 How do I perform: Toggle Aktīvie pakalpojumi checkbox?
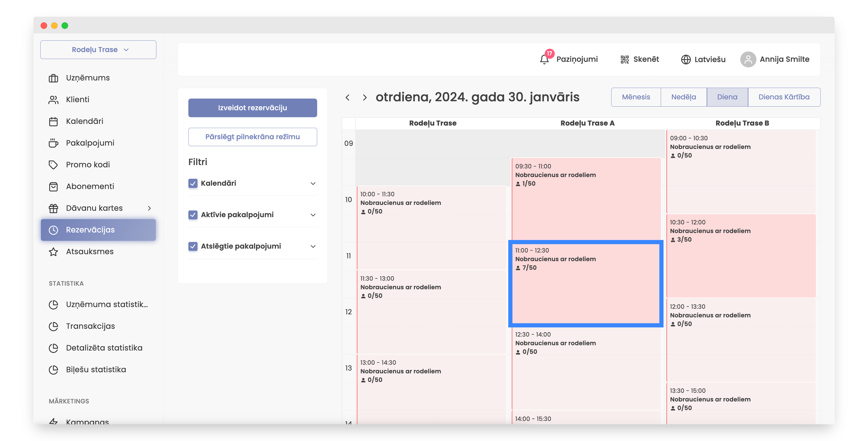193,215
